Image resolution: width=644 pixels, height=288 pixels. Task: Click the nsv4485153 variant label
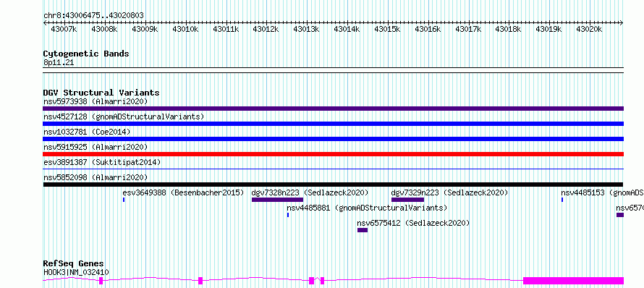point(602,192)
